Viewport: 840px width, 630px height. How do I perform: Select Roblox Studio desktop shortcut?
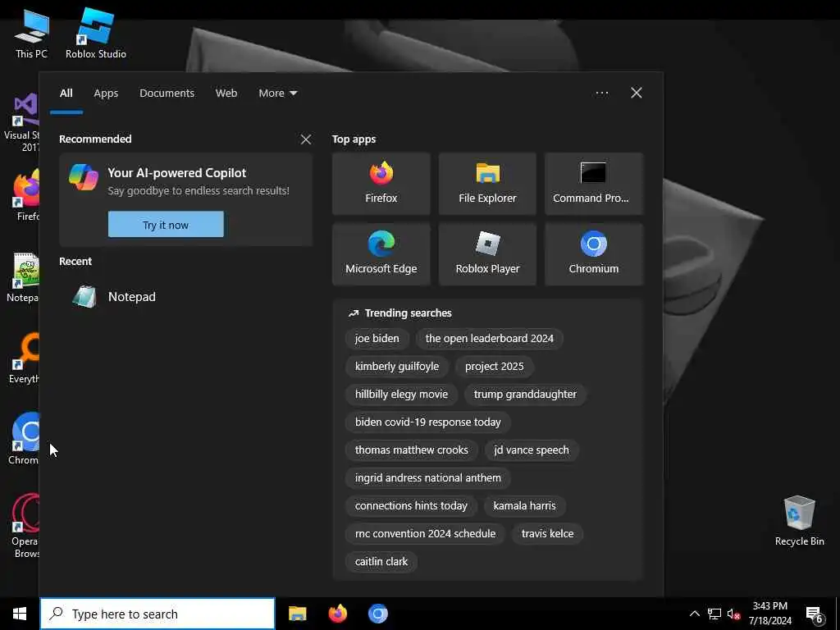click(x=96, y=33)
